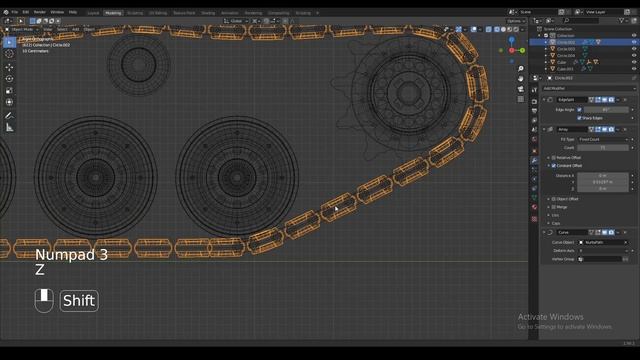Viewport: 640px width, 360px height.
Task: Select the Rotate tool
Action: click(9, 79)
